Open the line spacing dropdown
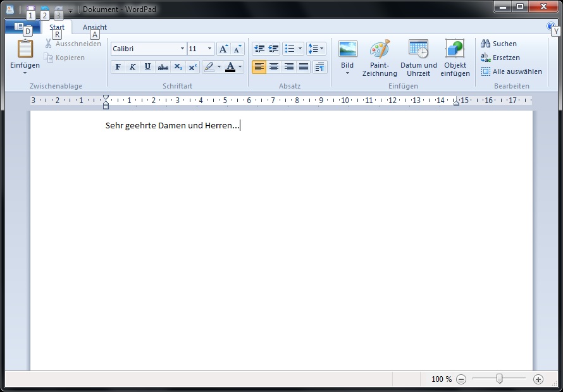 tap(316, 49)
